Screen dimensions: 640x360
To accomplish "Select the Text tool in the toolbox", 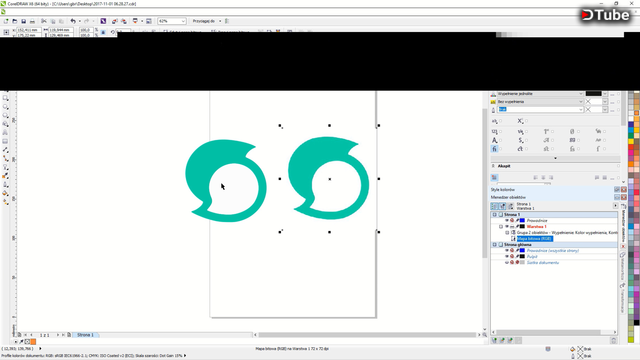I will pyautogui.click(x=5, y=133).
